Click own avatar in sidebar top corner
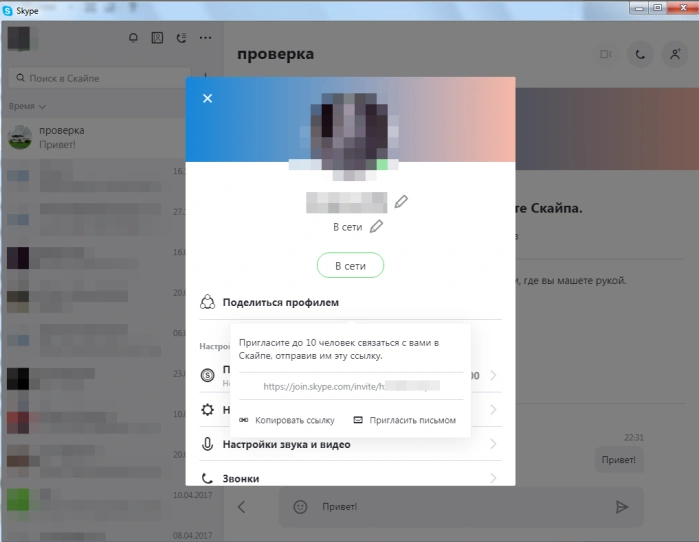The image size is (699, 542). (x=19, y=38)
